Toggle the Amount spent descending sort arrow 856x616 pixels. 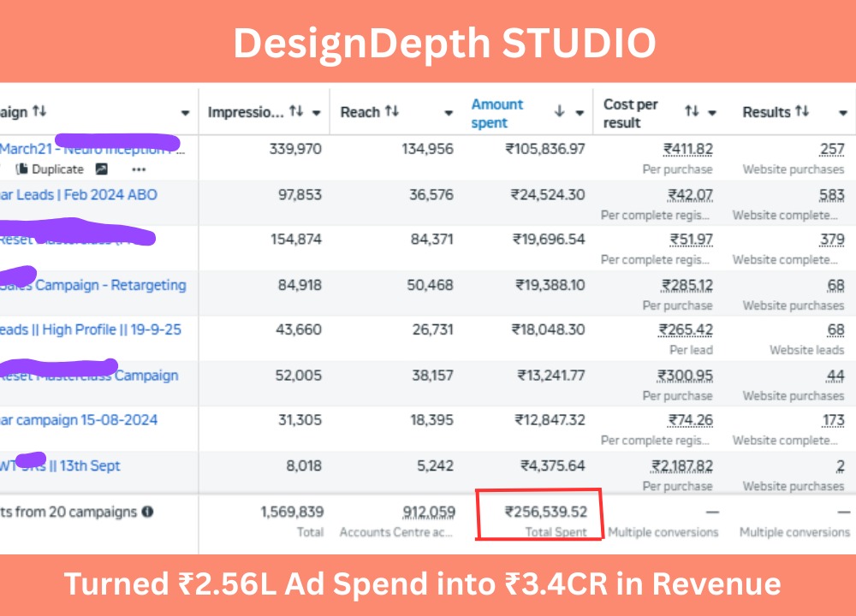pyautogui.click(x=559, y=112)
